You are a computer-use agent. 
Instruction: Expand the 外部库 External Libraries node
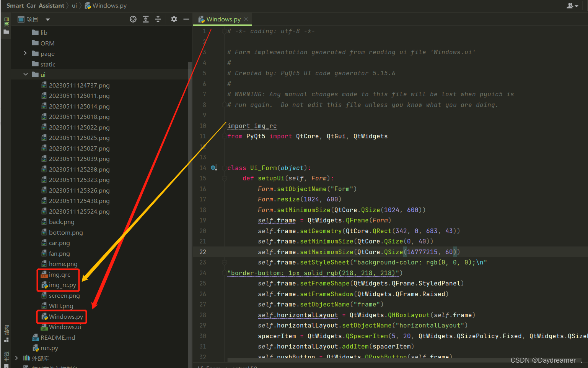click(x=16, y=358)
